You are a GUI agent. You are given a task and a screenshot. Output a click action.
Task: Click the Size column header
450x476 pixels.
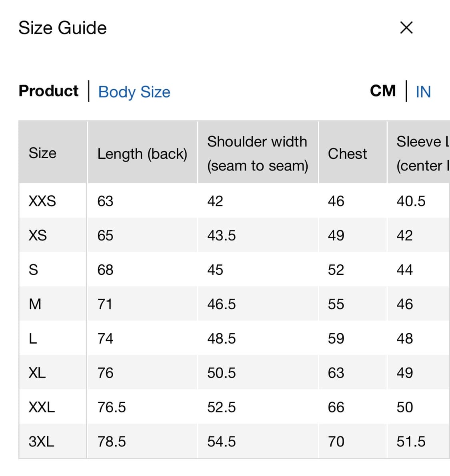tap(42, 153)
